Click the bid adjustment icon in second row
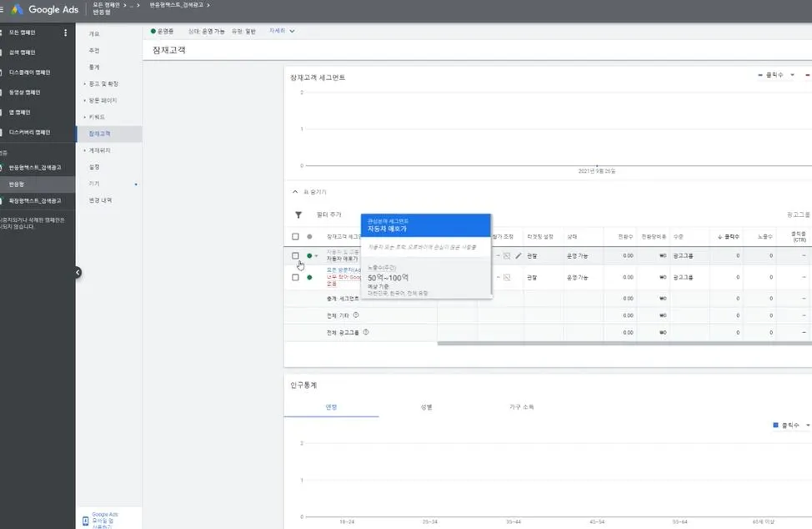Screen dimensions: 812x529 [x=507, y=278]
